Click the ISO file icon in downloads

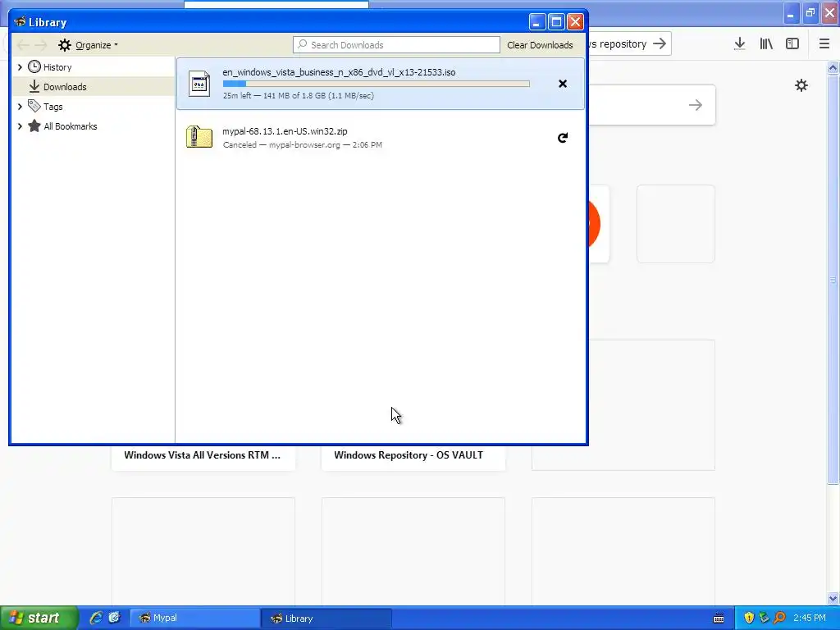click(x=199, y=84)
